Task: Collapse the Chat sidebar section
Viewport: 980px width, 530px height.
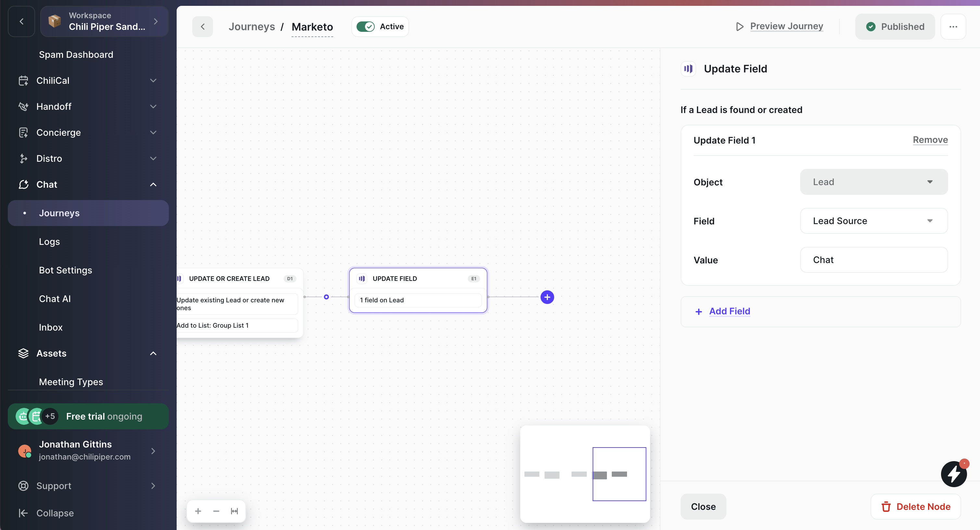Action: (153, 184)
